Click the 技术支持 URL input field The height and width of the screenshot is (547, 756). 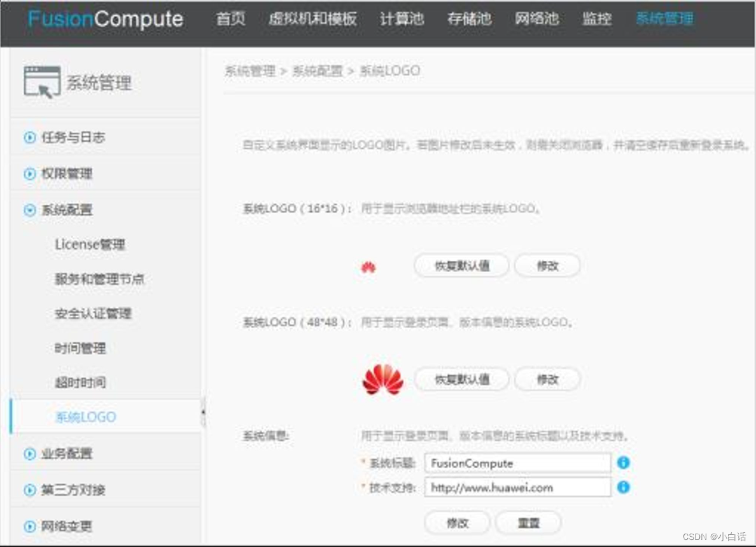pyautogui.click(x=517, y=487)
